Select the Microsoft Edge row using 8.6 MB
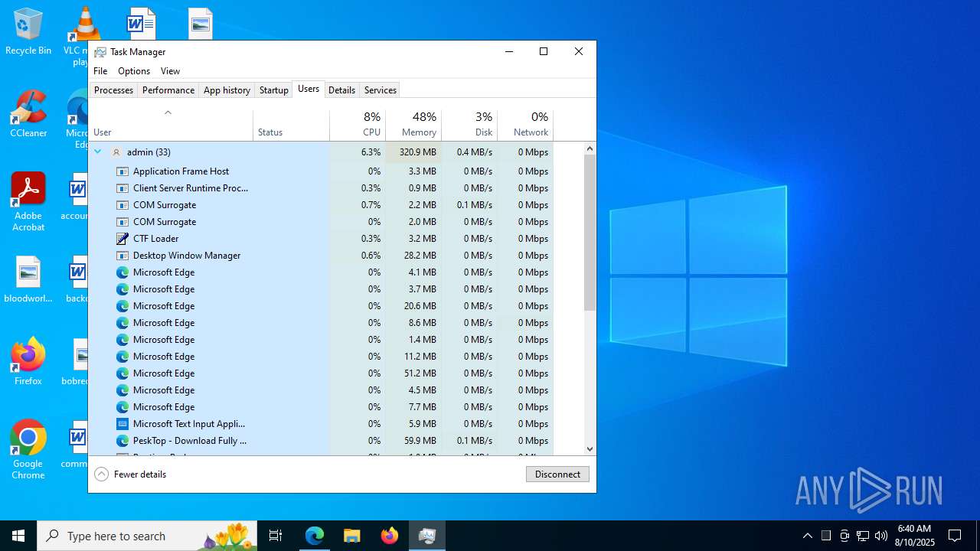This screenshot has height=551, width=980. [x=321, y=323]
